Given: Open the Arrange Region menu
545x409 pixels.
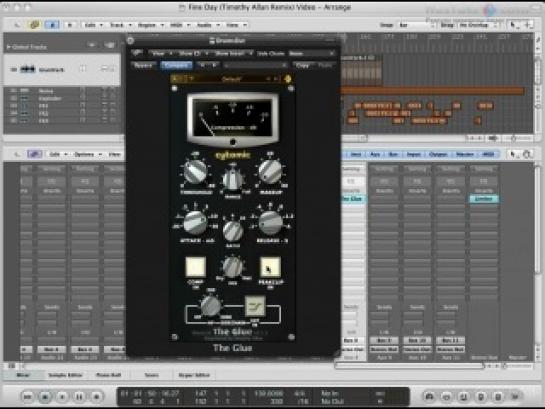Looking at the screenshot, I should click(x=150, y=25).
